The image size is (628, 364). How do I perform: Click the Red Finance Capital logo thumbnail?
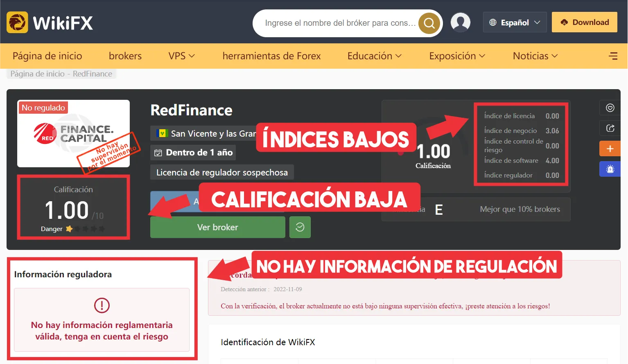pyautogui.click(x=73, y=133)
